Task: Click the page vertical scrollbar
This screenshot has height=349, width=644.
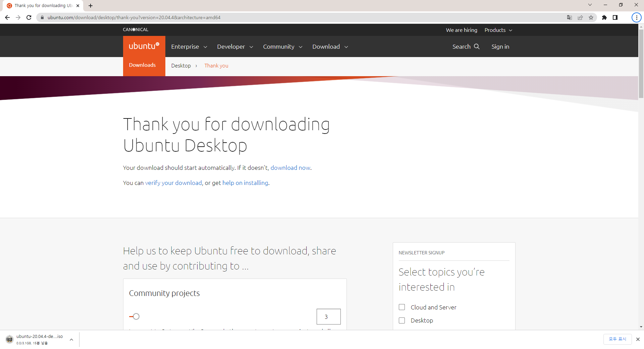Action: tap(641, 64)
